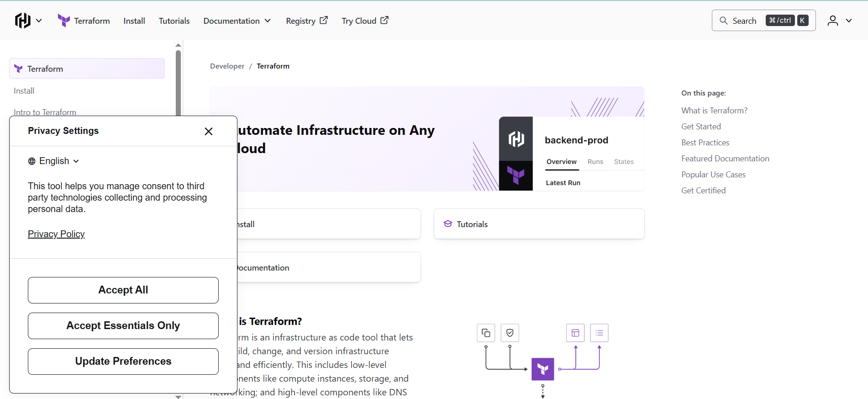
Task: Go to Developer breadcrumb
Action: point(227,66)
